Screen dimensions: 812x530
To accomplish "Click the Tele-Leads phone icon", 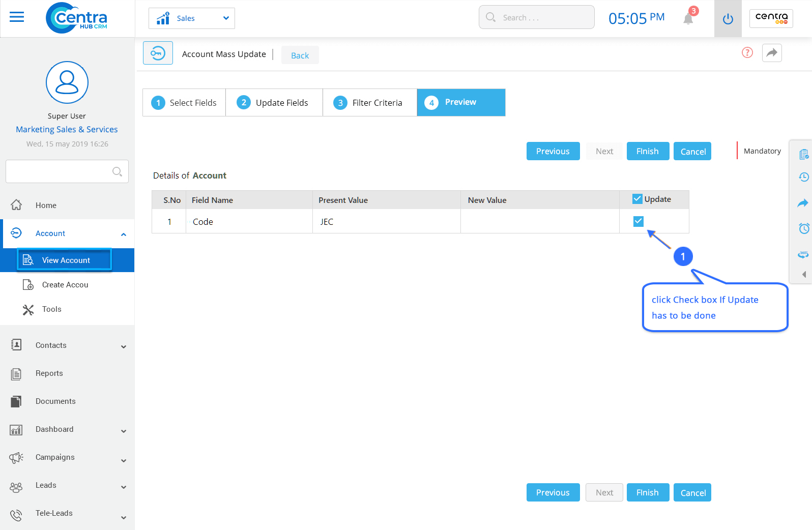I will pyautogui.click(x=16, y=515).
